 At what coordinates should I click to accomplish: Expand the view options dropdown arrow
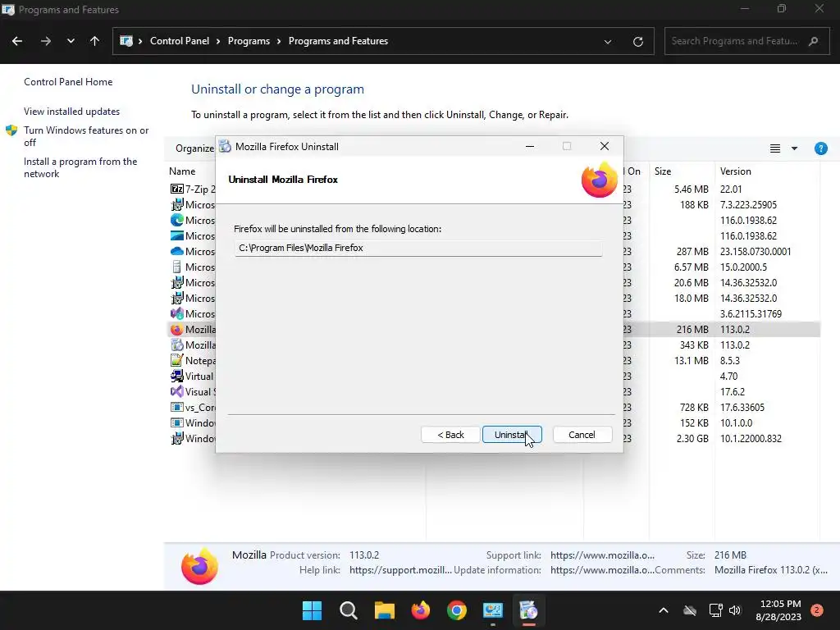pos(794,148)
